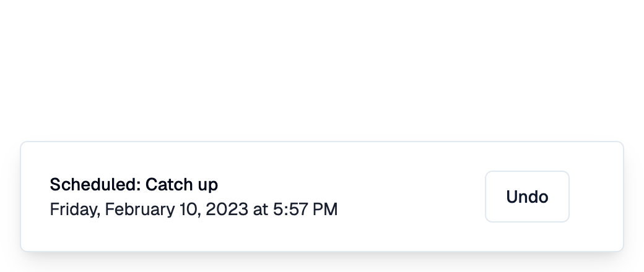Click the 'PM' text in the notification
Image resolution: width=644 pixels, height=272 pixels.
coord(325,209)
